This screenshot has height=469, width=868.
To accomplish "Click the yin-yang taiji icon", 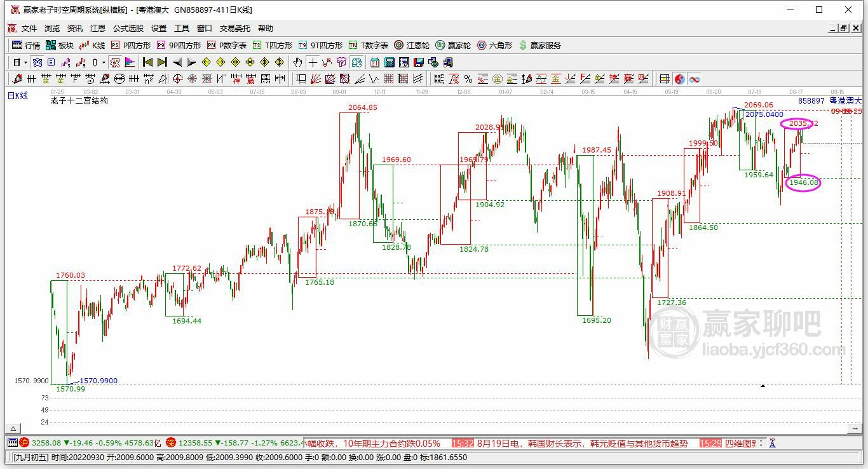I will [680, 79].
